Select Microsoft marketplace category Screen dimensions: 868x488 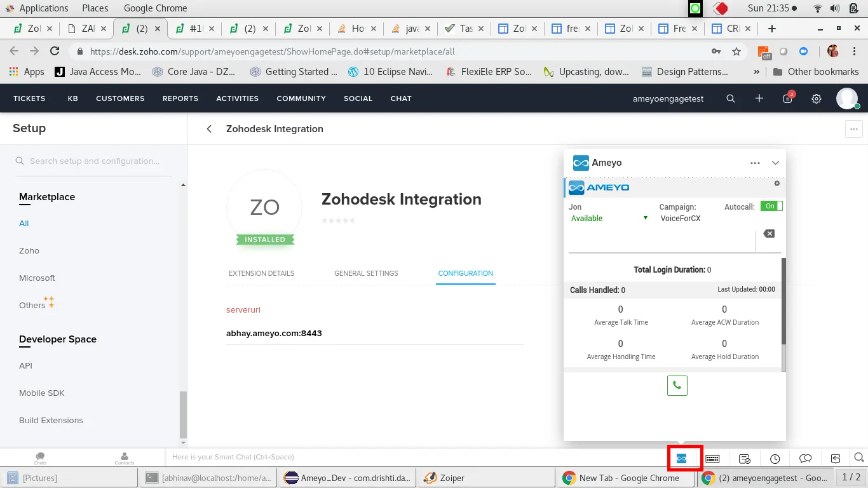[37, 278]
